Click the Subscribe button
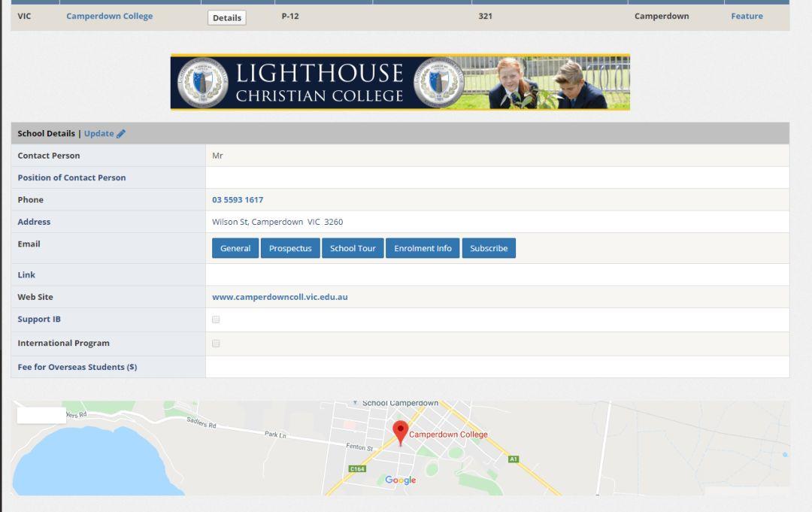 pos(489,248)
